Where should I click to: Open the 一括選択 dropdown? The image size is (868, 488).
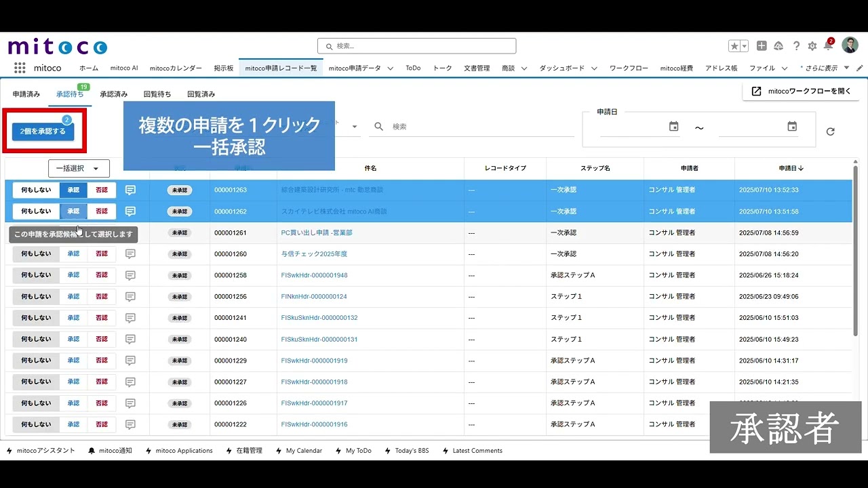(x=79, y=169)
